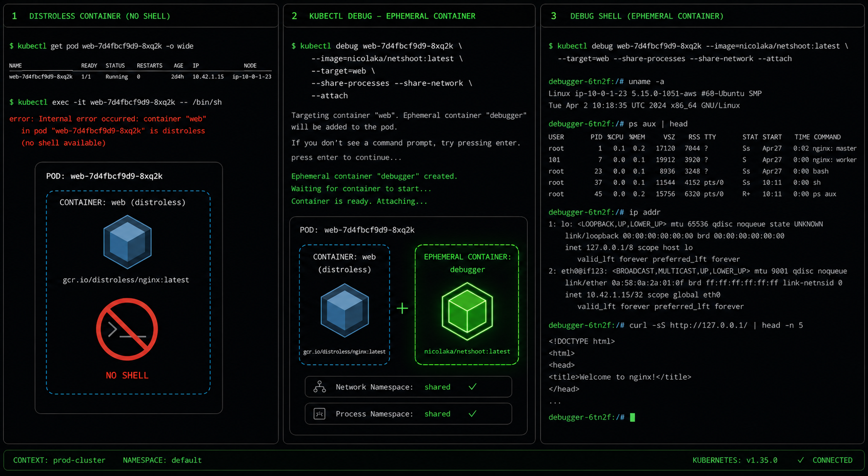Click the green cube of the ephemeral debugger container

tap(467, 311)
